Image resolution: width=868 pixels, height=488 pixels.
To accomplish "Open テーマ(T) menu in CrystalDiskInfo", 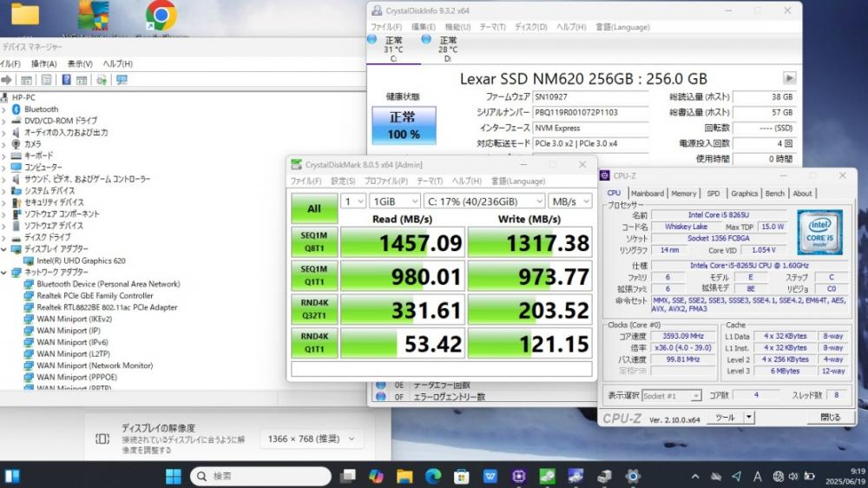I will coord(492,27).
